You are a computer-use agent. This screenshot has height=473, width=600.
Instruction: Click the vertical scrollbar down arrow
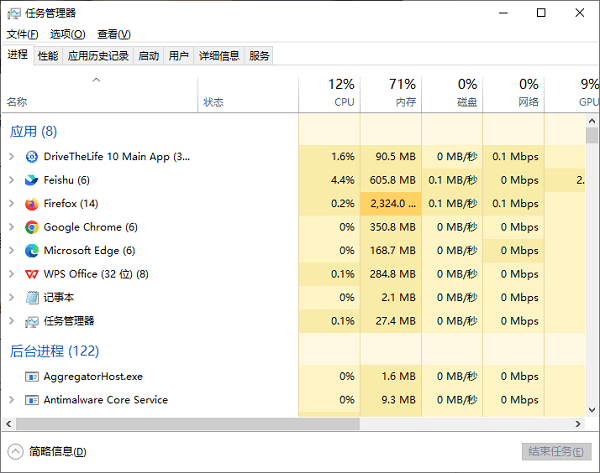pos(592,410)
